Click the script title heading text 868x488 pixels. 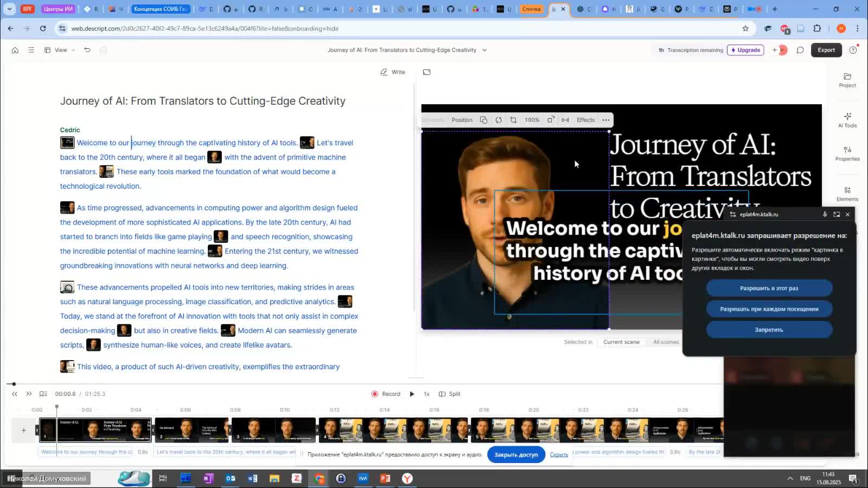pos(202,101)
